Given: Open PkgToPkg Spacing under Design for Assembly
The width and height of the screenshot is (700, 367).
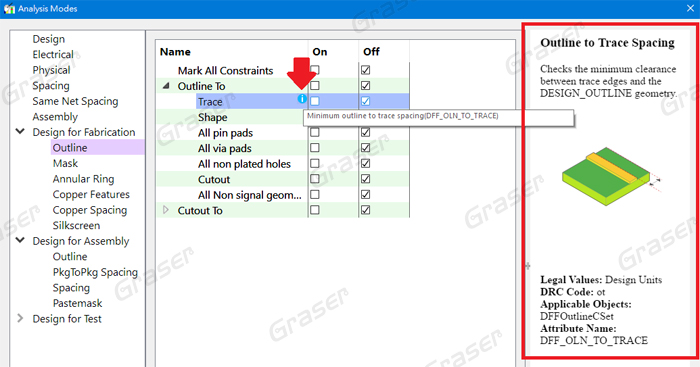Looking at the screenshot, I should (95, 272).
